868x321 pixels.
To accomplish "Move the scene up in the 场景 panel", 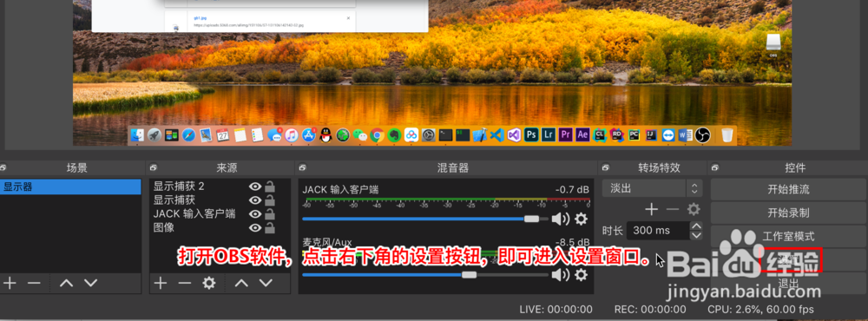I will click(67, 284).
